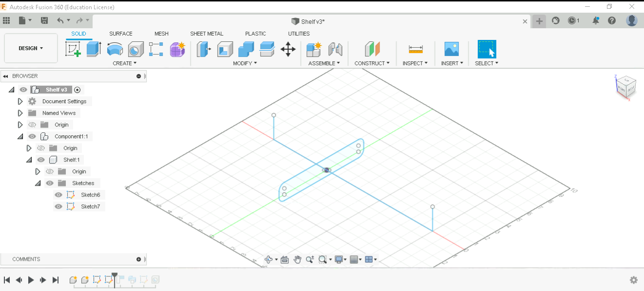Open the notifications bell

[596, 20]
